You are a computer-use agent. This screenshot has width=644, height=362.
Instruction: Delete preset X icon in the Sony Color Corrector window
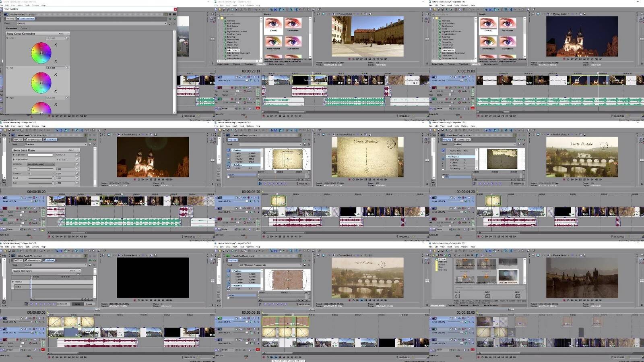point(173,23)
